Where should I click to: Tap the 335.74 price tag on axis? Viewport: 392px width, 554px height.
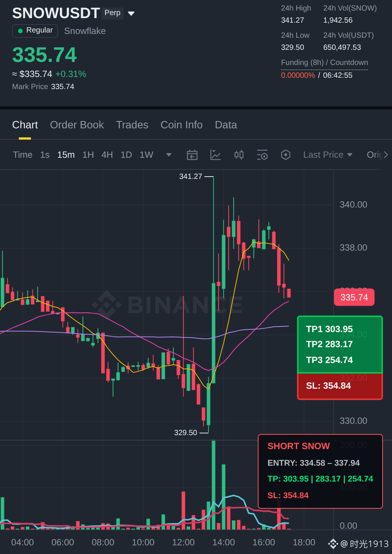(x=354, y=297)
